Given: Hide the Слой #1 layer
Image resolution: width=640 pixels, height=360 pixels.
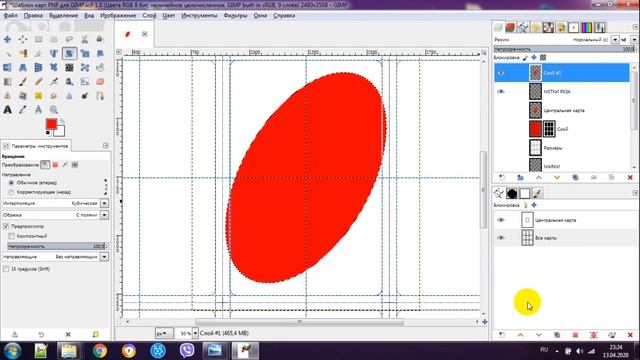Looking at the screenshot, I should click(x=501, y=73).
